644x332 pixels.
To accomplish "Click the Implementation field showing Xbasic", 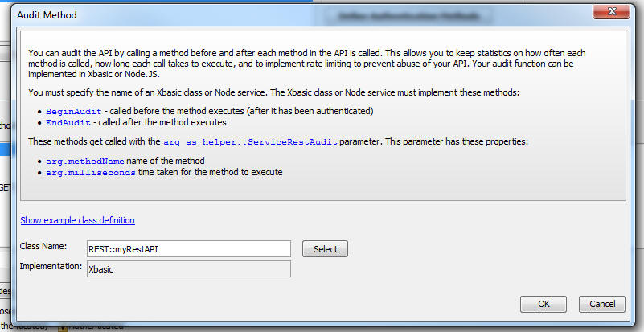I will pos(189,269).
